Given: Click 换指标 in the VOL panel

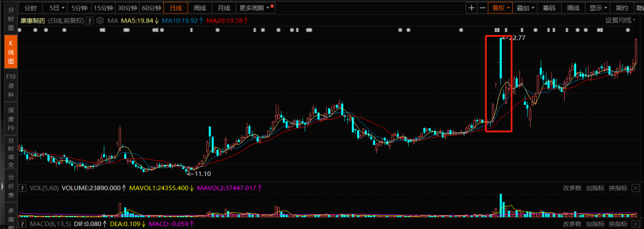Looking at the screenshot, I should pos(618,188).
